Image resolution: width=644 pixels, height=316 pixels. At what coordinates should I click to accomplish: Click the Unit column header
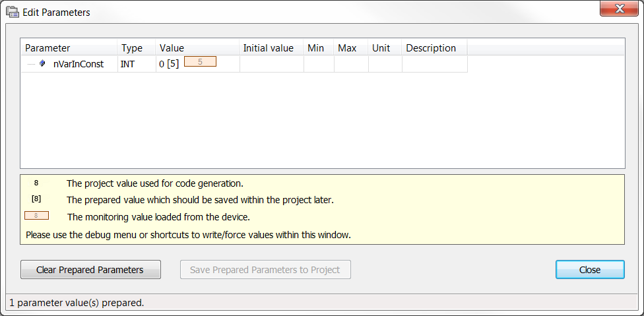tap(385, 48)
